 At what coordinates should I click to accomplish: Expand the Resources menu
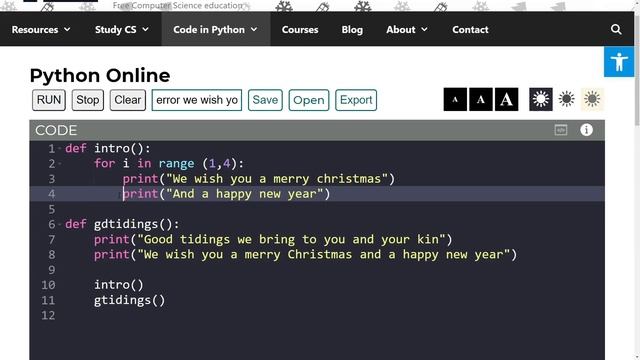[x=41, y=29]
